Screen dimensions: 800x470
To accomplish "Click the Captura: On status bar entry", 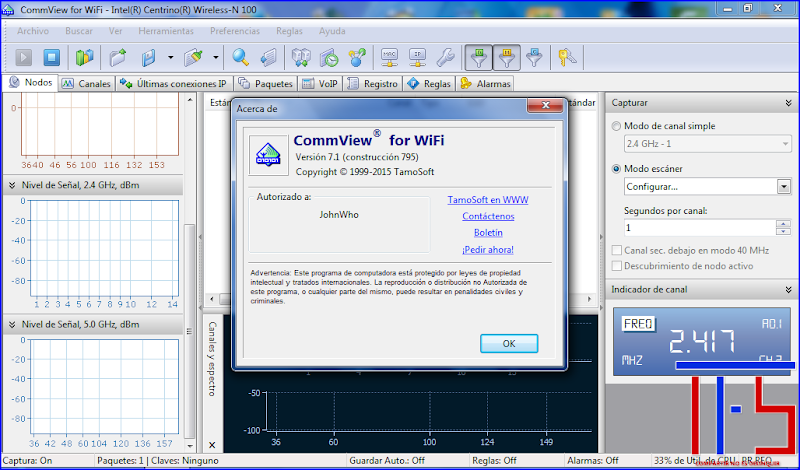I will click(x=27, y=460).
